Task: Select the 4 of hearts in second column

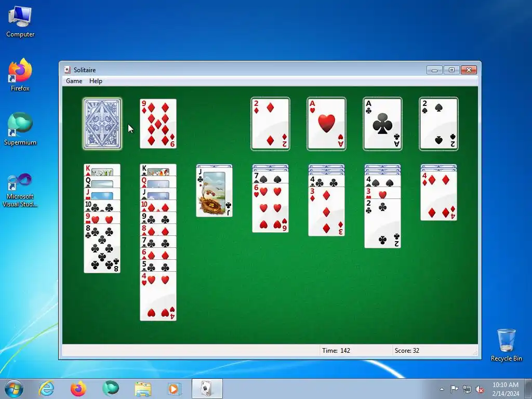Action: (x=158, y=296)
